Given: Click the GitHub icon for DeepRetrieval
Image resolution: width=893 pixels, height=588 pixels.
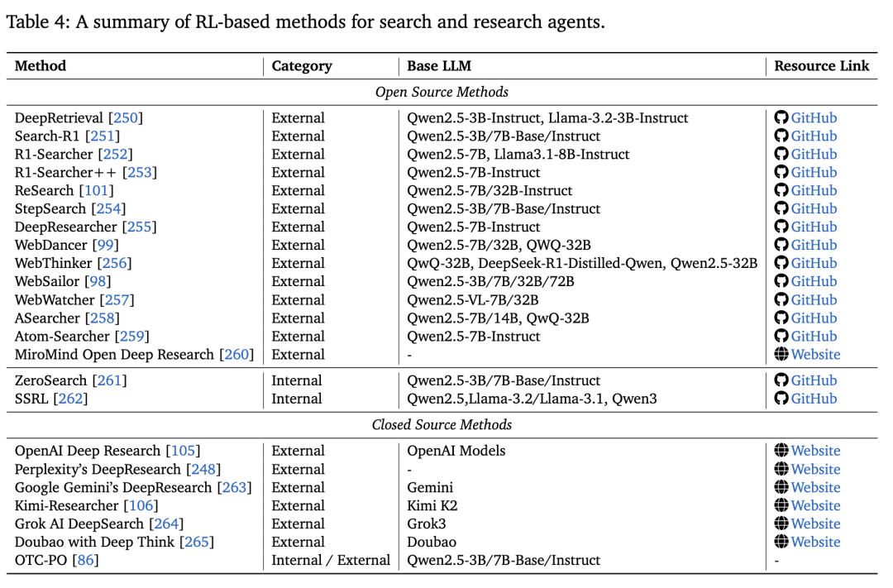Looking at the screenshot, I should tap(781, 118).
